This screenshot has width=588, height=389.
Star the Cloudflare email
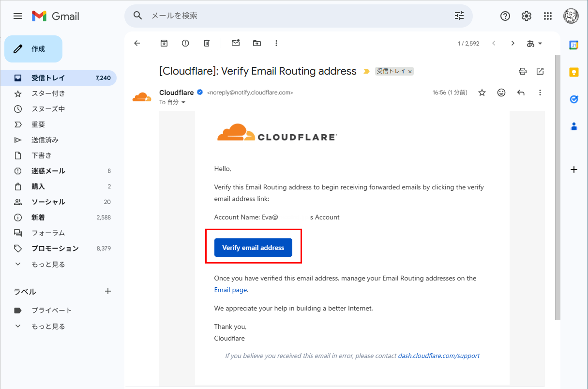click(x=482, y=92)
